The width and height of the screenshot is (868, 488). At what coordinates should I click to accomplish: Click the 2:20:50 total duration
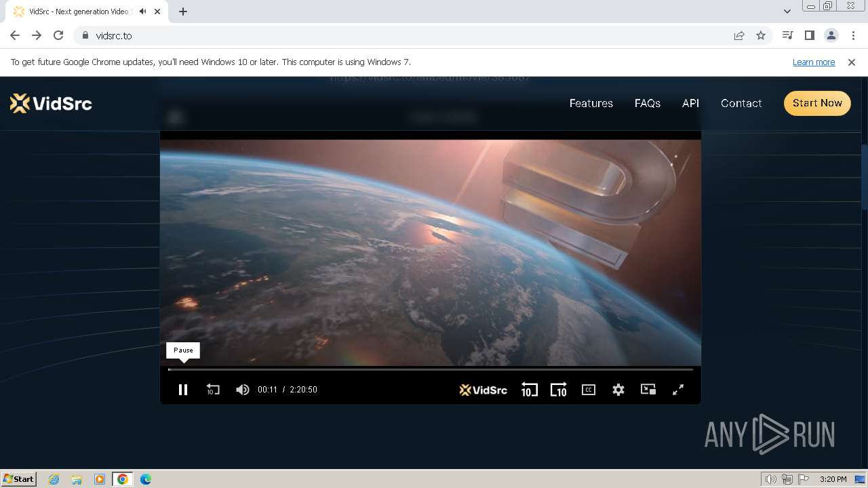pyautogui.click(x=303, y=390)
